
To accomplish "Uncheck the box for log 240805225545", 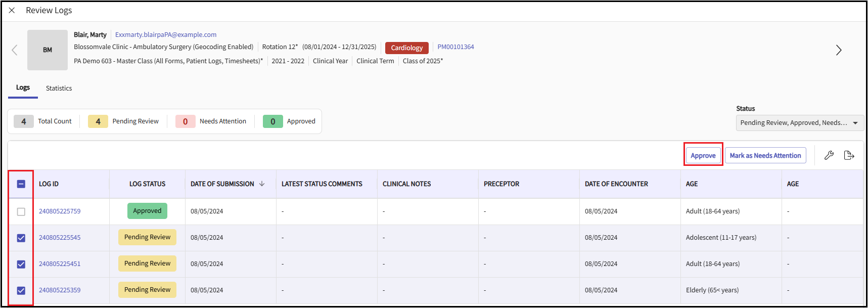I will coord(21,238).
